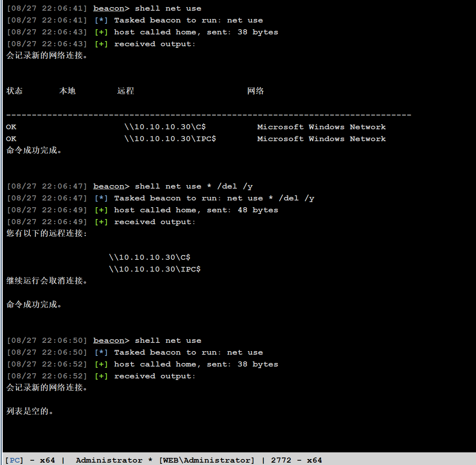Screen dimensions: 476x465
Task: Click \\10.10.10.30\IPC$ under the remote connections list
Action: click(155, 269)
